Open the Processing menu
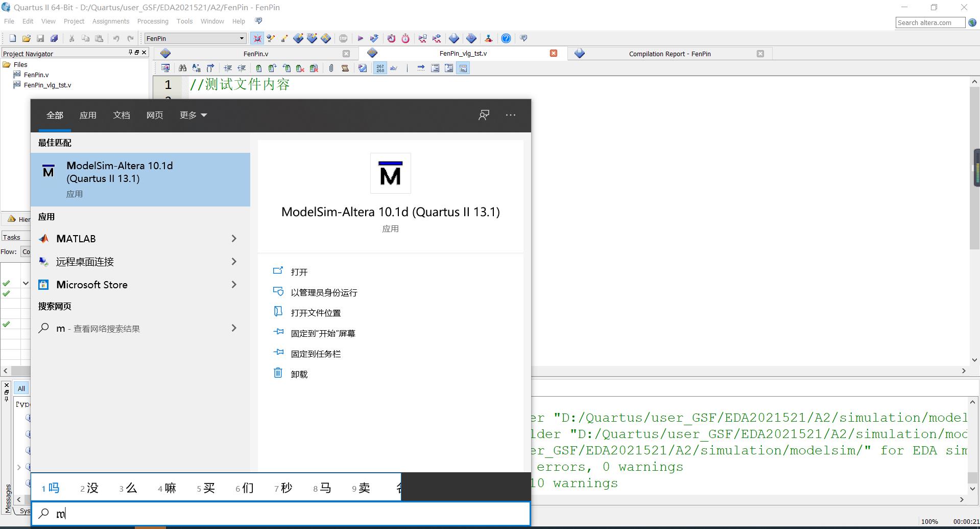The width and height of the screenshot is (980, 529). [153, 21]
